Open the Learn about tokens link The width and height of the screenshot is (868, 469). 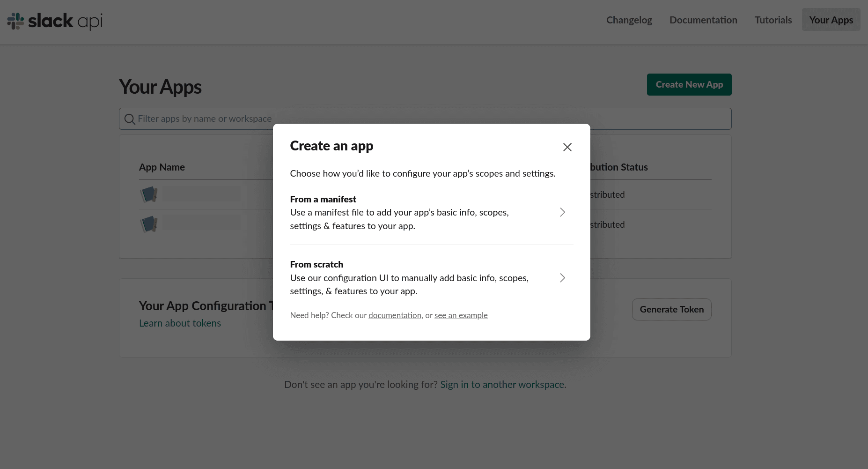[180, 323]
